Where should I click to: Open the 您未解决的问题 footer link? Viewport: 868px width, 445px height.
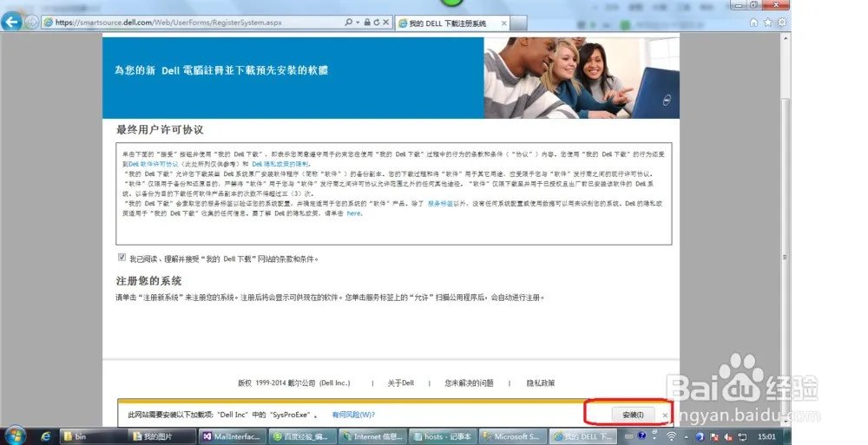pyautogui.click(x=469, y=383)
